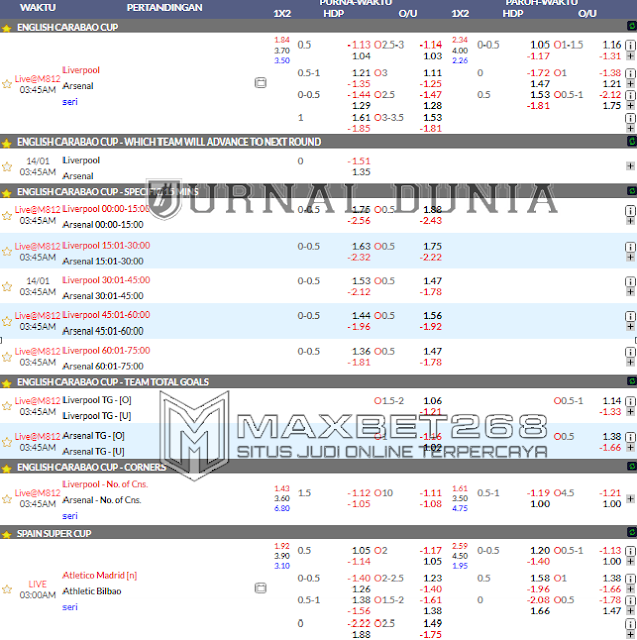Toggle favorite star for Liverpool vs Arsenal match
The height and width of the screenshot is (640, 637).
pos(7,84)
